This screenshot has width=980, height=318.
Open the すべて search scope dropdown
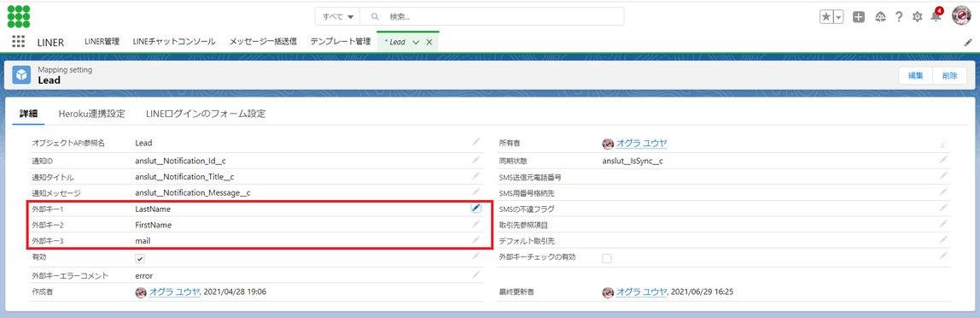[x=338, y=16]
